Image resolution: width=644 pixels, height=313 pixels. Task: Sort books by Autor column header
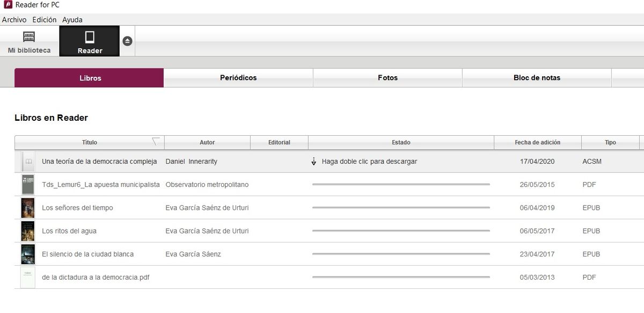click(x=207, y=142)
